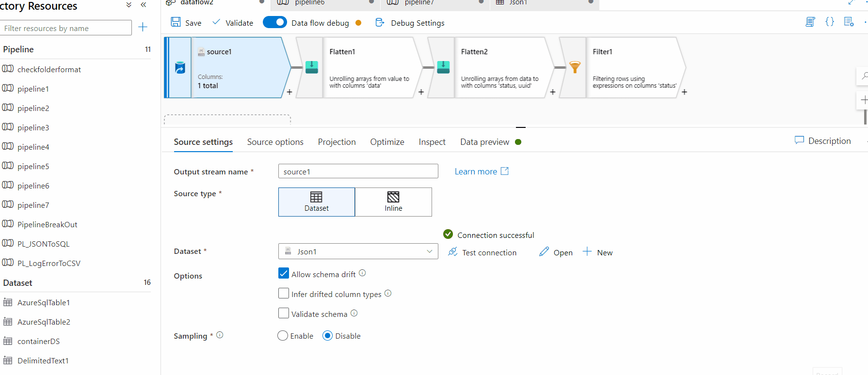
Task: Click info icon next to Infer drifted column types
Action: 388,293
